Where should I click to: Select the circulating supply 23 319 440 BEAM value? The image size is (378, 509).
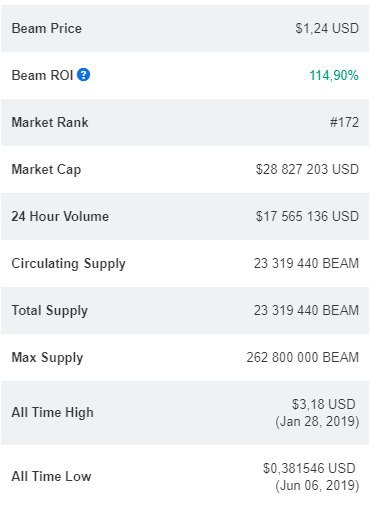pyautogui.click(x=306, y=263)
